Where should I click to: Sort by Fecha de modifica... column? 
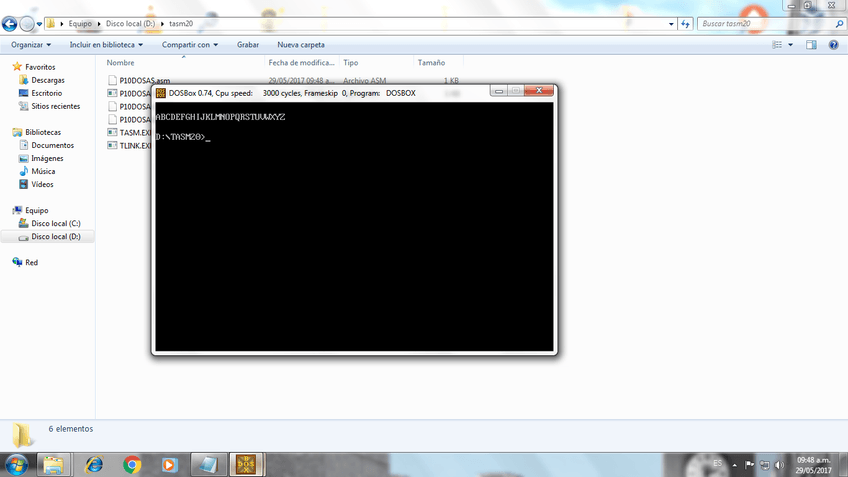click(x=302, y=63)
